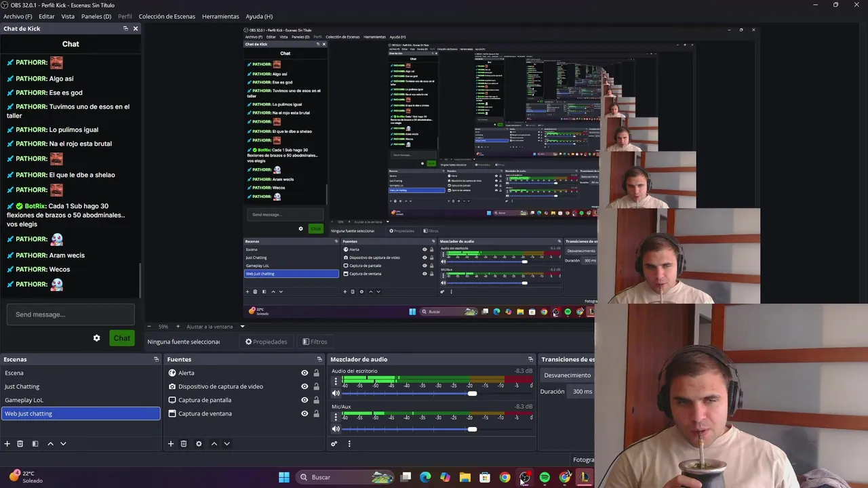Viewport: 868px width, 488px height.
Task: Add a new source in Fuentes
Action: [171, 444]
